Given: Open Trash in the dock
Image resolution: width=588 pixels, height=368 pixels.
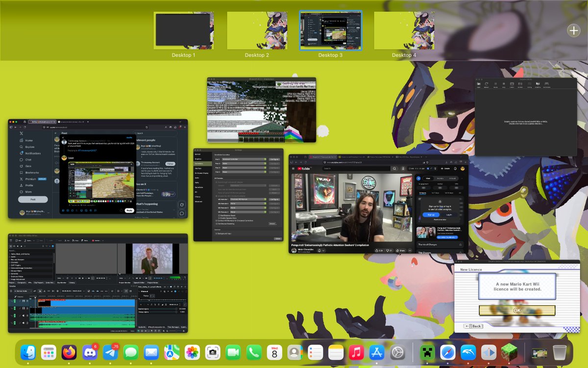Looking at the screenshot, I should [x=559, y=353].
